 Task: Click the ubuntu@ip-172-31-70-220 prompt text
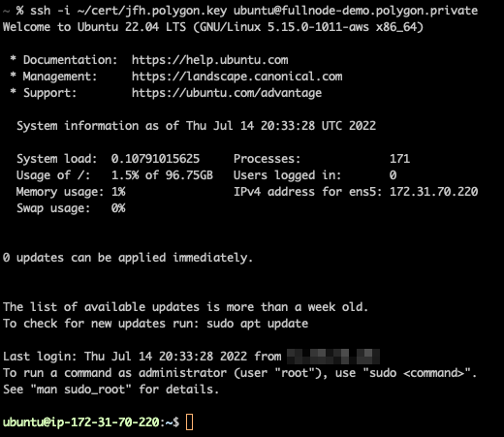[x=80, y=422]
